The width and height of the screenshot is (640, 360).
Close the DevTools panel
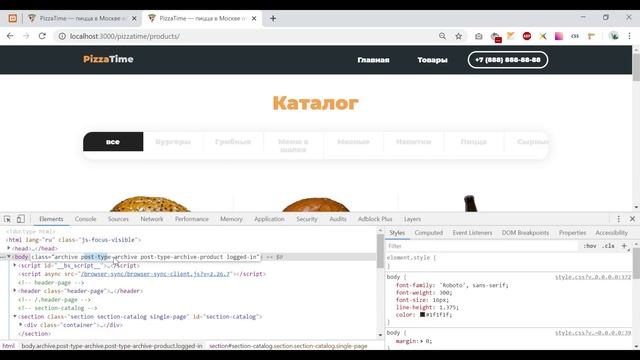point(632,219)
